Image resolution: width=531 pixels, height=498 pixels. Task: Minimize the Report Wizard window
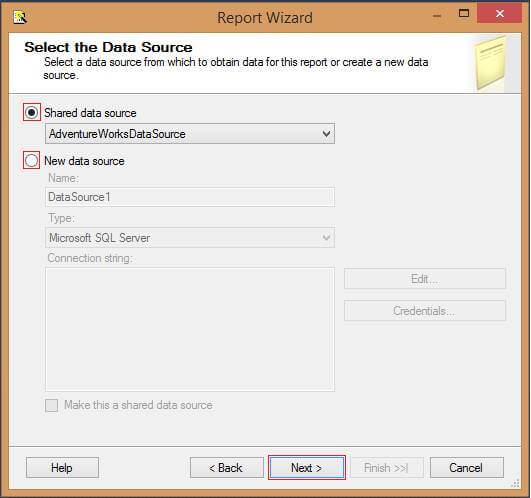(x=437, y=16)
